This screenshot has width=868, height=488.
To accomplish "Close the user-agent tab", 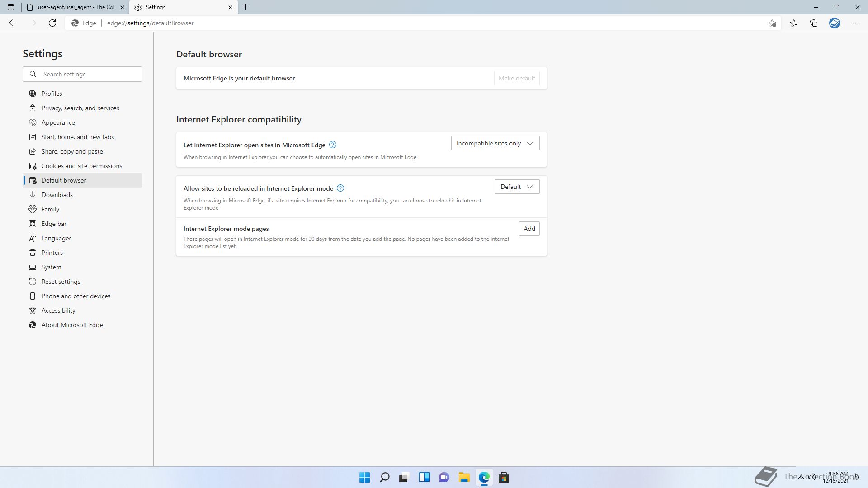I will click(x=122, y=7).
